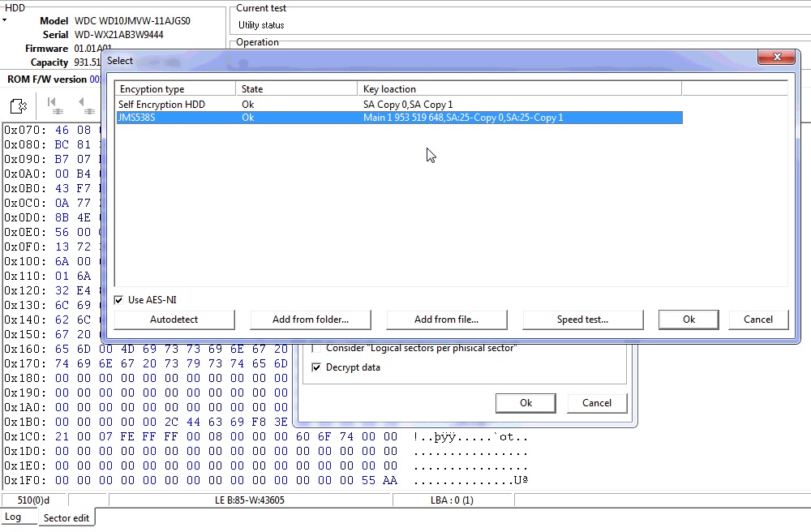This screenshot has height=532, width=811.
Task: Click model WDC WD10JMVW-11AJGS0 value
Action: coord(132,21)
